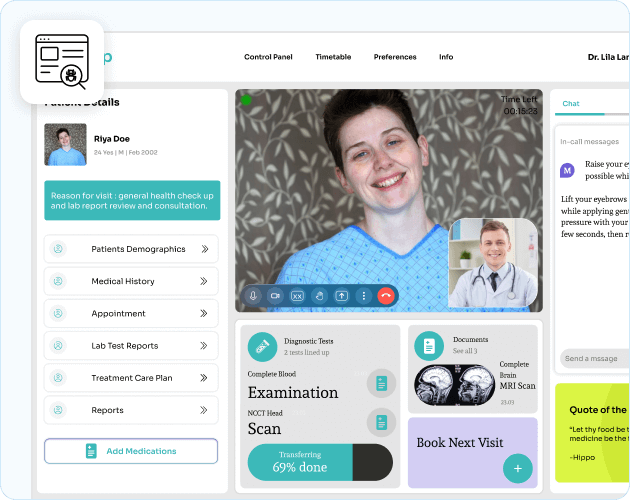The width and height of the screenshot is (630, 500).
Task: Toggle closed captions in the video call
Action: pyautogui.click(x=297, y=296)
